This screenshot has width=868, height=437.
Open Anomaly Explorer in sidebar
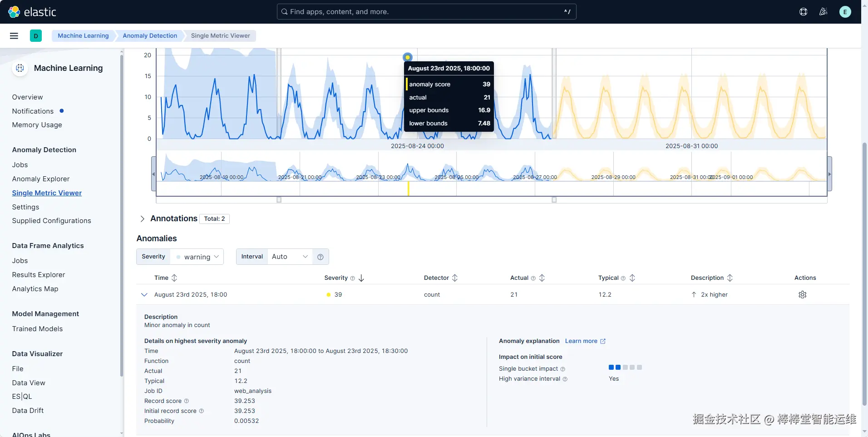(41, 179)
